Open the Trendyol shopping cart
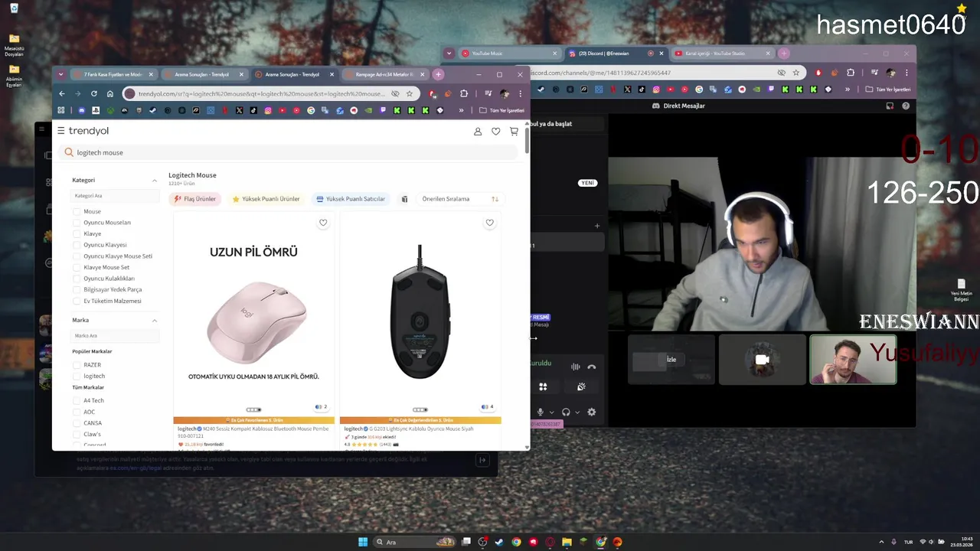 514,132
